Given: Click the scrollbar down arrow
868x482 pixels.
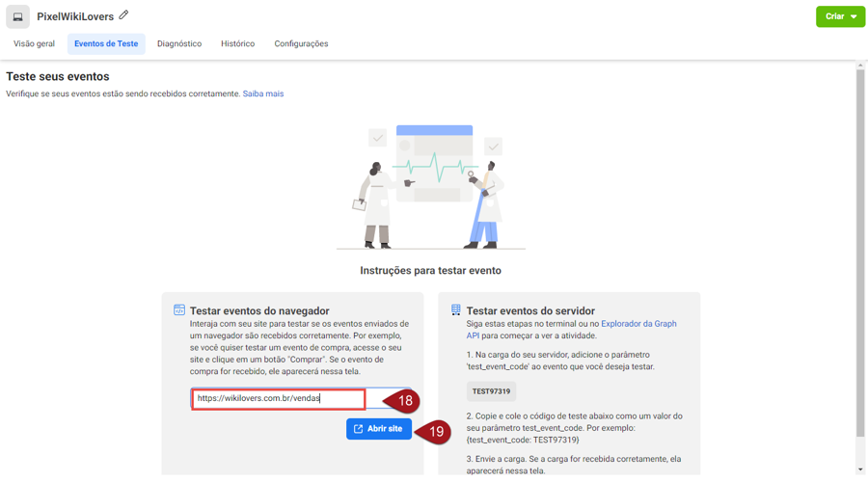Looking at the screenshot, I should point(860,469).
